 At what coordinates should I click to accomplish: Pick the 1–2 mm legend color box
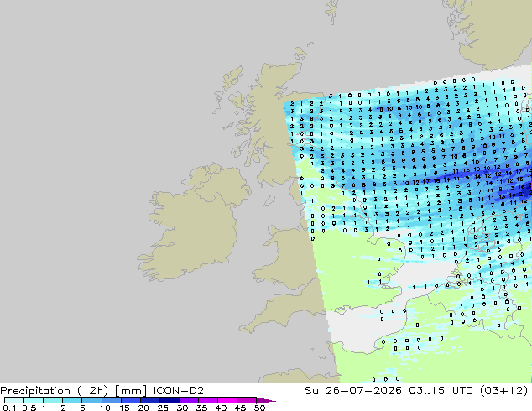[x=53, y=400]
